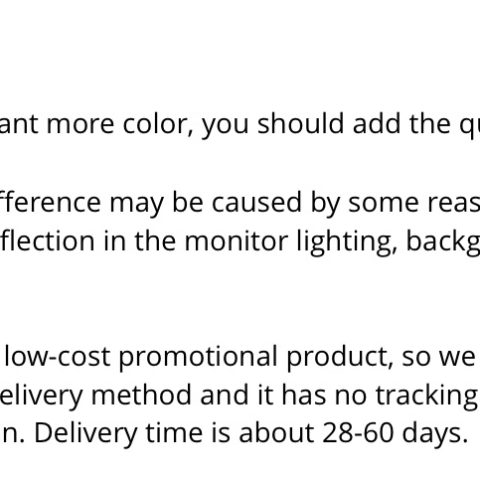480x480 pixels.
Task: Click the word "about" in the last line
Action: pos(276,433)
